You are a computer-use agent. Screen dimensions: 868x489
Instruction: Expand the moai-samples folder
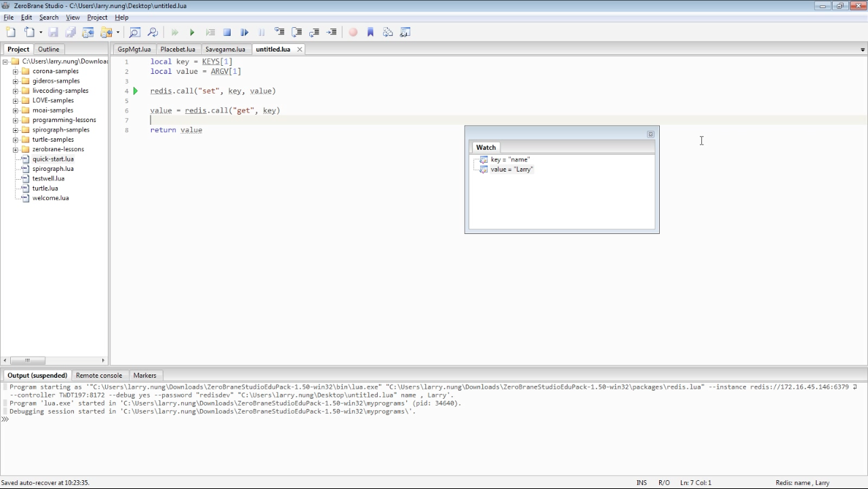(16, 111)
